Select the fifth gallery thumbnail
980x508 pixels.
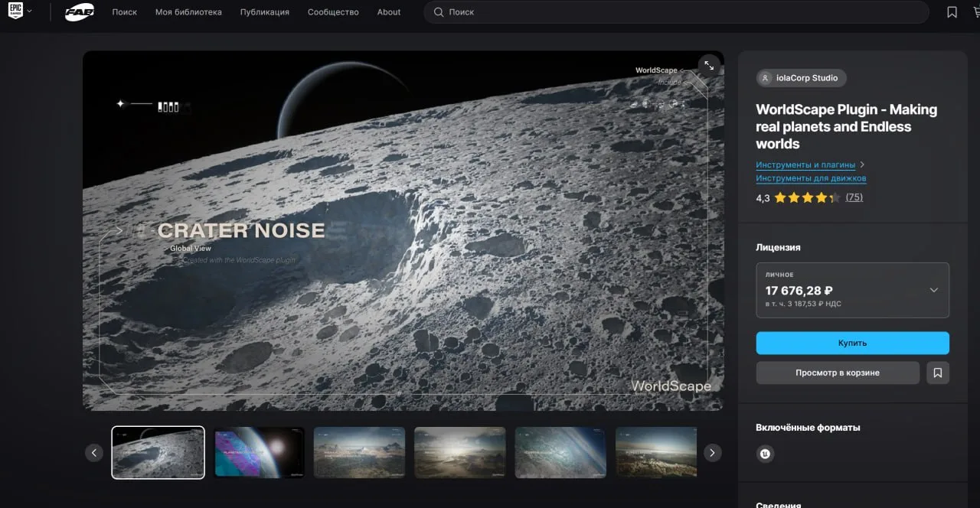tap(560, 453)
